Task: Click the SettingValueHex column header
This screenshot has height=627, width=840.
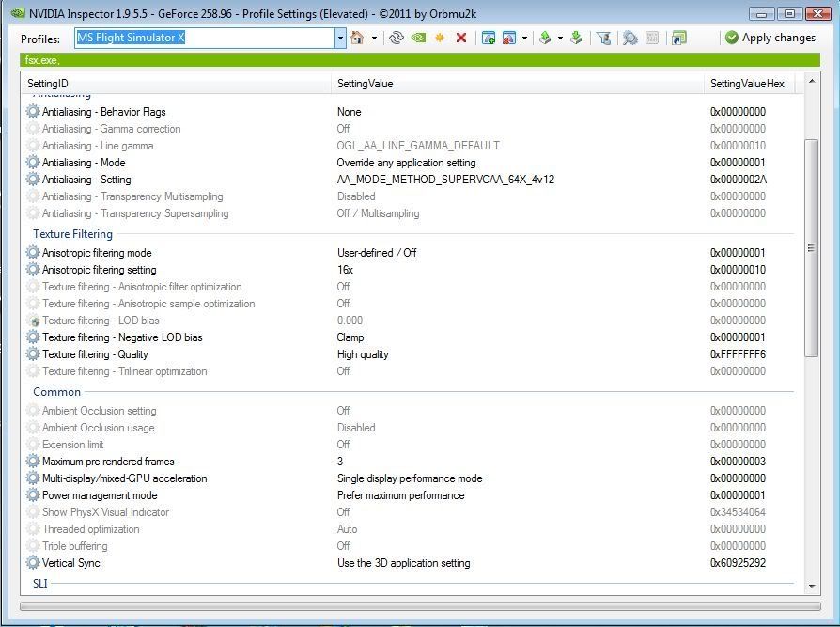Action: pyautogui.click(x=747, y=84)
